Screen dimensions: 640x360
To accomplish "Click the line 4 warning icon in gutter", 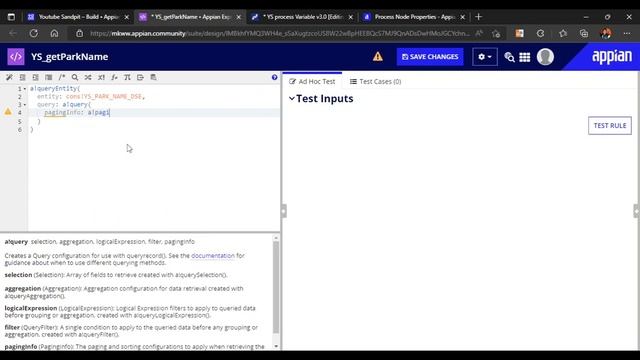I will click(8, 111).
